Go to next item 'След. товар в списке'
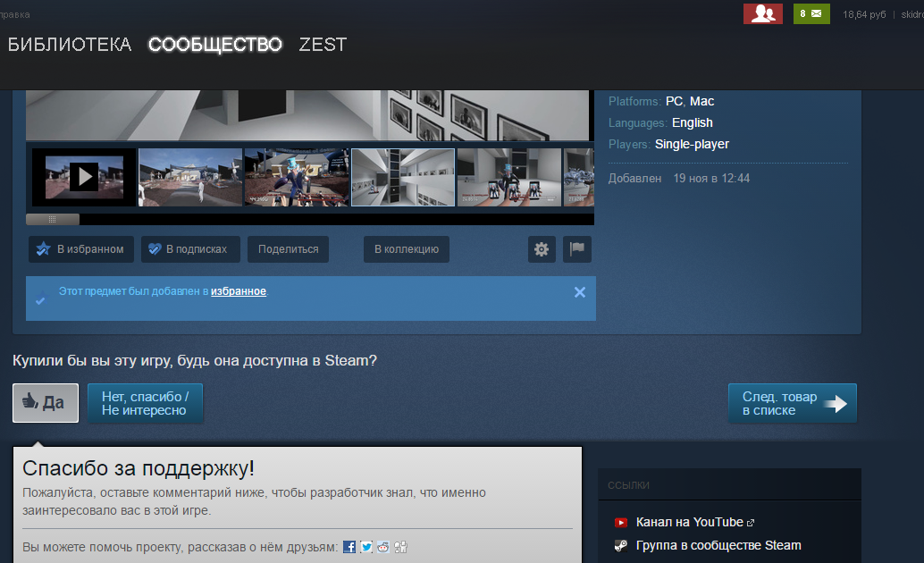Viewport: 924px width, 563px height. point(793,403)
